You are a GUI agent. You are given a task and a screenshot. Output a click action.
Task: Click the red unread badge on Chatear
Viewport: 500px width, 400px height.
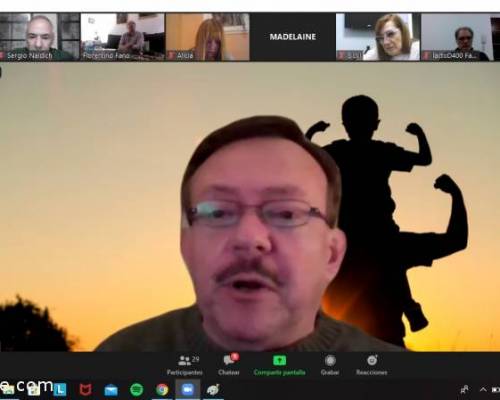click(x=235, y=357)
